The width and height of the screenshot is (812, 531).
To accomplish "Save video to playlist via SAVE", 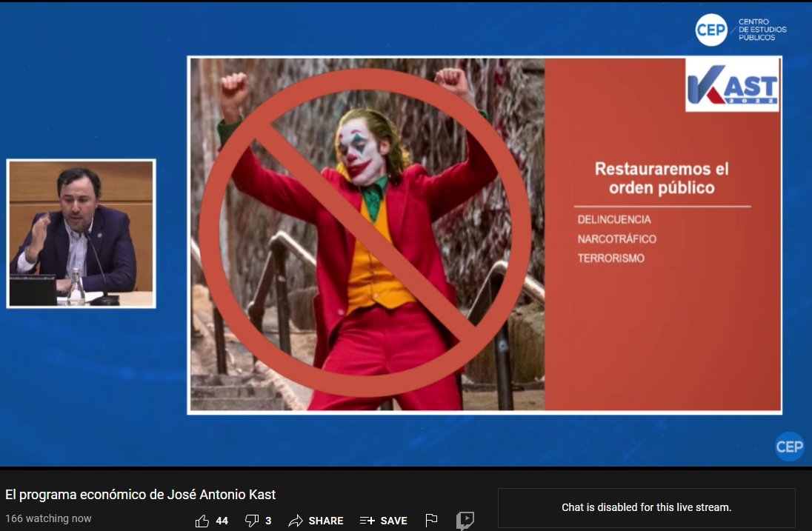I will coord(383,521).
